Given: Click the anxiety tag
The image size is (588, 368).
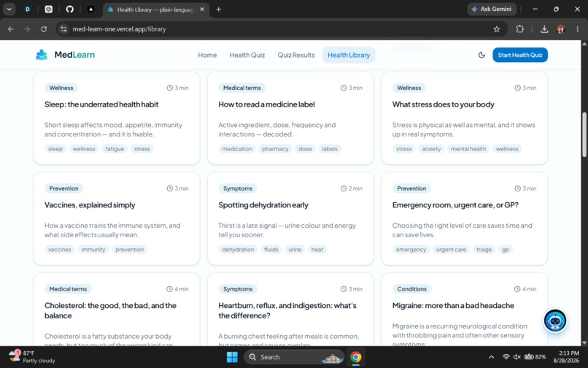Looking at the screenshot, I should click(x=431, y=149).
